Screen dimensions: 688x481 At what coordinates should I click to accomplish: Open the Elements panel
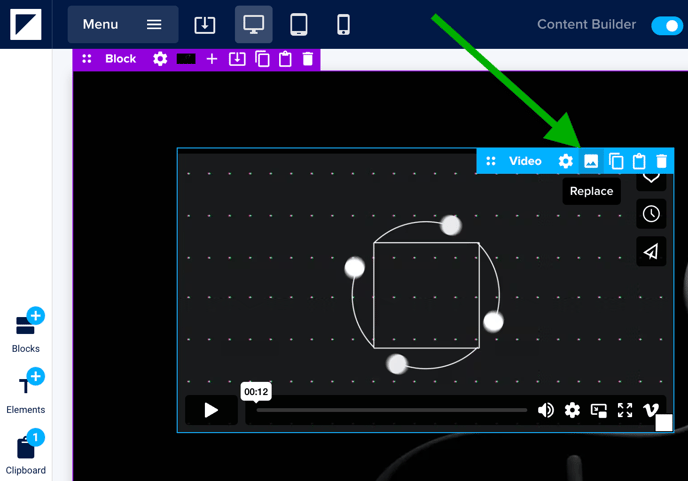tap(26, 391)
